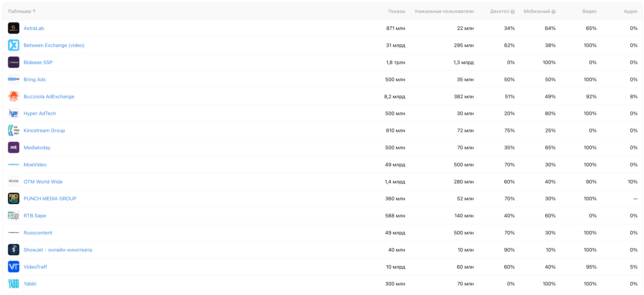Click the Russcontent logo icon
This screenshot has height=295, width=644.
point(14,232)
